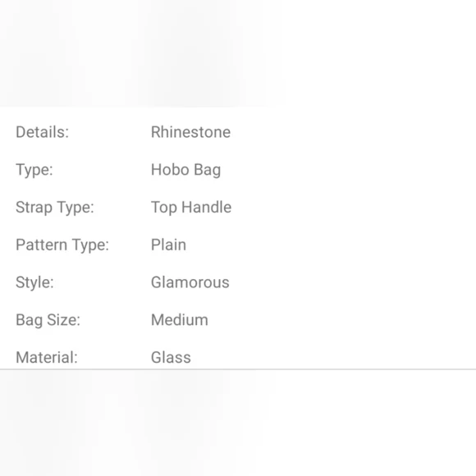Click the Style label
This screenshot has width=476, height=476.
(x=34, y=283)
